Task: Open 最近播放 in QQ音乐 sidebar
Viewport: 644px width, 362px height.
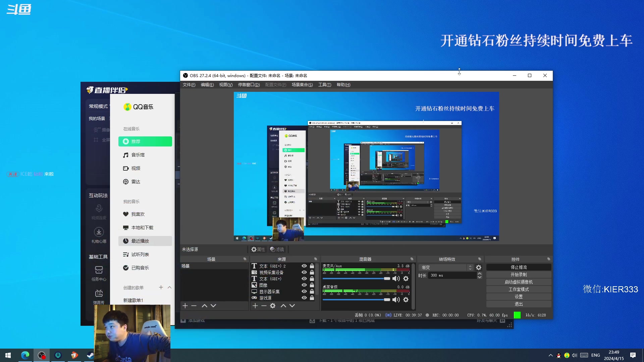Action: (x=145, y=241)
